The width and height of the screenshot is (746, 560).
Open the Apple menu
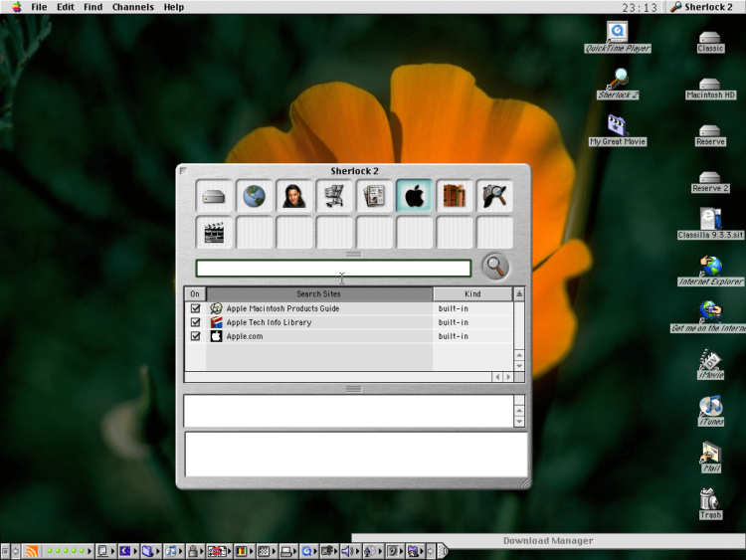pos(17,7)
